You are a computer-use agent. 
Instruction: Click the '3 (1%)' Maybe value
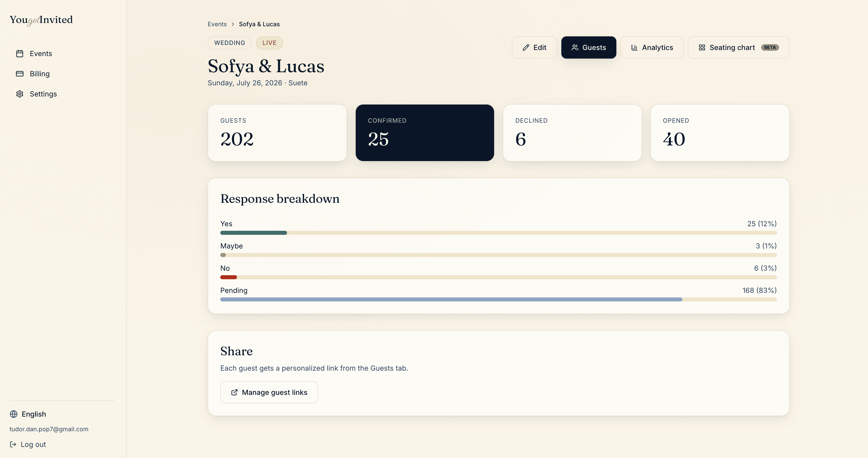click(766, 246)
